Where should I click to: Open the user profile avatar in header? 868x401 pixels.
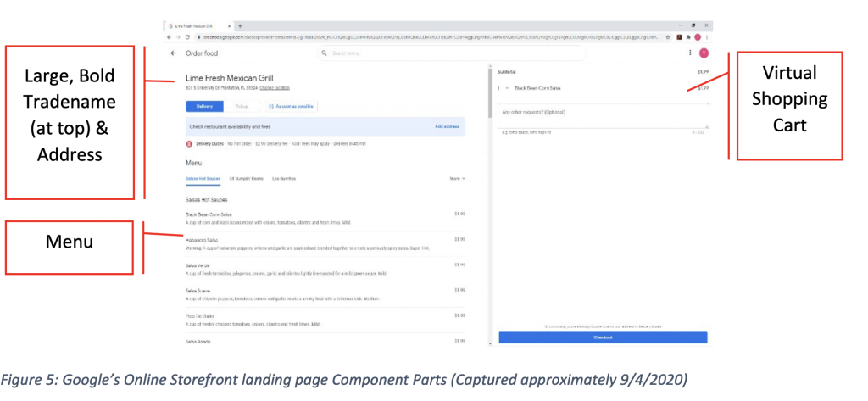(703, 53)
